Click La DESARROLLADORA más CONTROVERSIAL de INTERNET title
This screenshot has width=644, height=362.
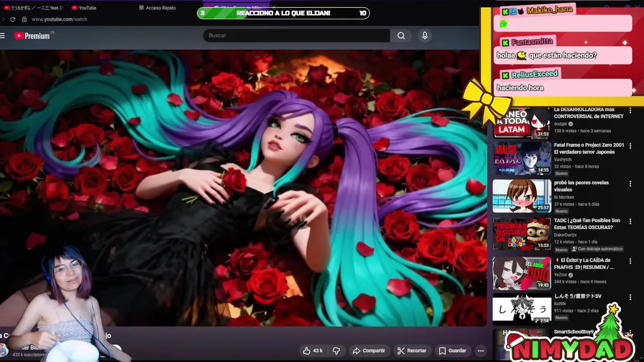(588, 113)
